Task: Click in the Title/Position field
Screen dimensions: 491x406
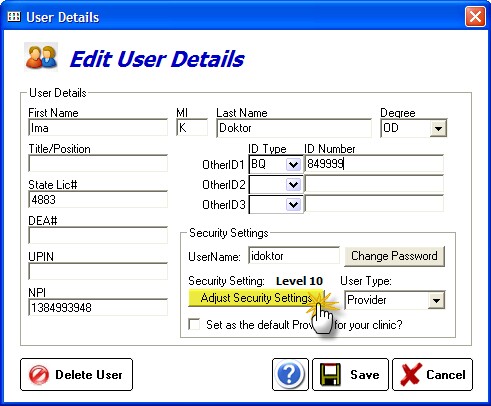Action: pos(98,164)
